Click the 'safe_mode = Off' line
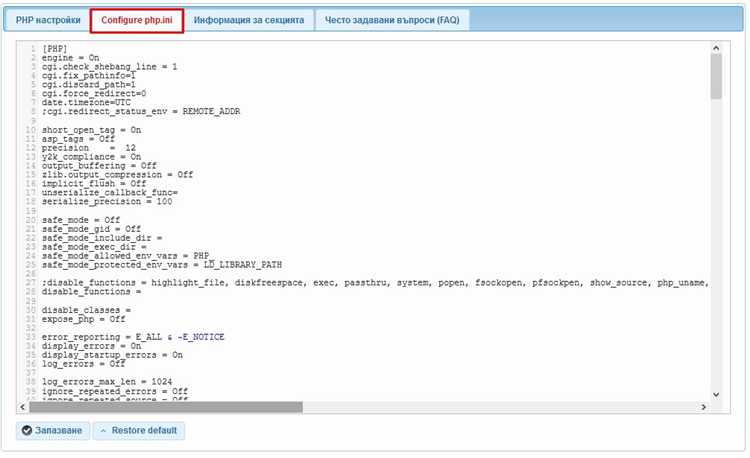Screen dimensions: 750x458 pyautogui.click(x=81, y=220)
